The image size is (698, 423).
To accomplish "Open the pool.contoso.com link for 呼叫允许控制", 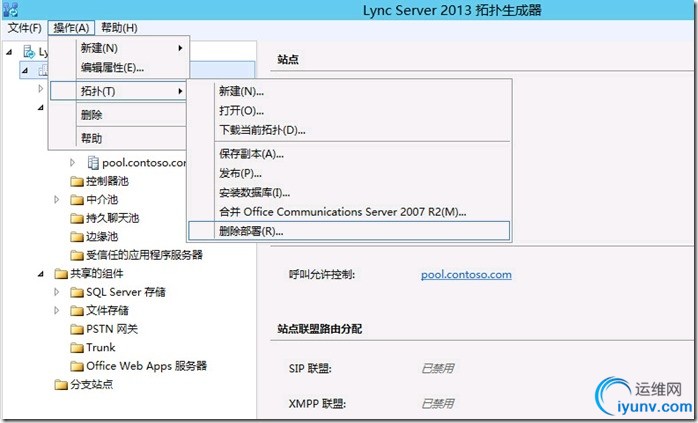I will [x=466, y=275].
